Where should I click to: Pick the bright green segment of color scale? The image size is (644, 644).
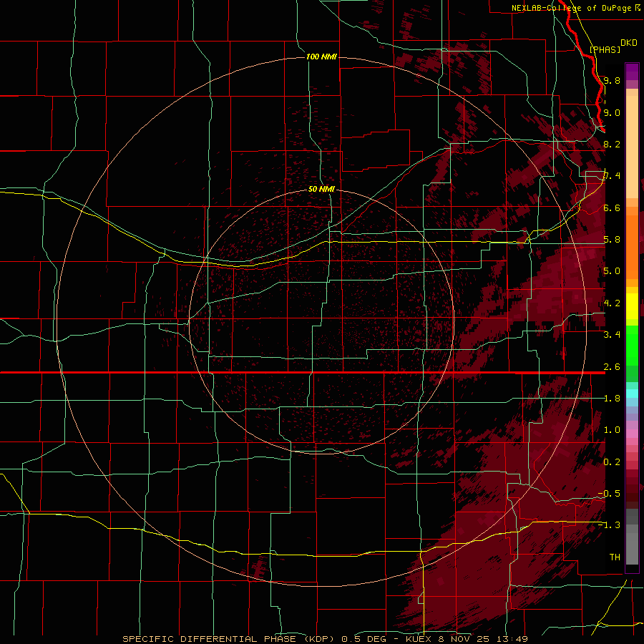click(632, 345)
